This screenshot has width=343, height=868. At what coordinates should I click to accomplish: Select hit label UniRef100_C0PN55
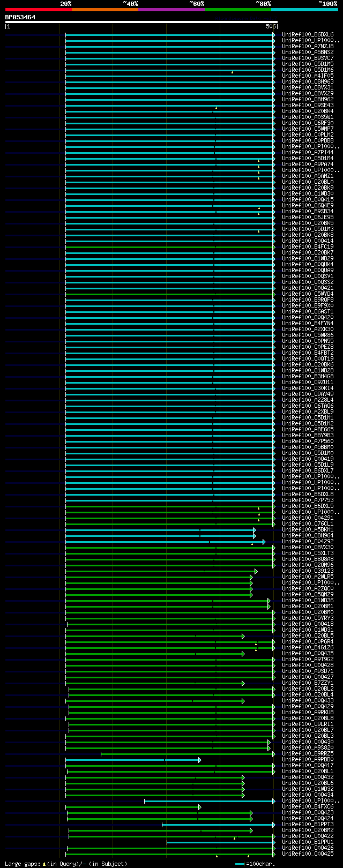(x=308, y=341)
